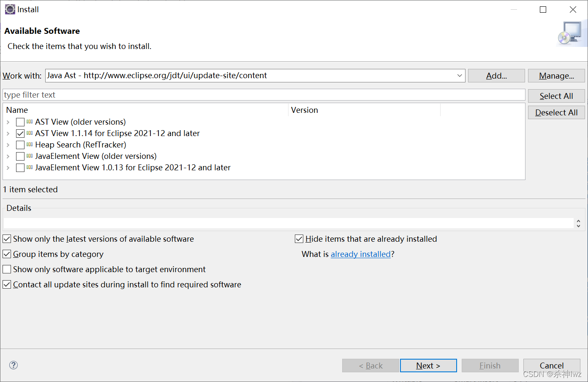Expand the Heap Search (RefTracker) node
Viewport: 588px width, 382px height.
(x=8, y=145)
